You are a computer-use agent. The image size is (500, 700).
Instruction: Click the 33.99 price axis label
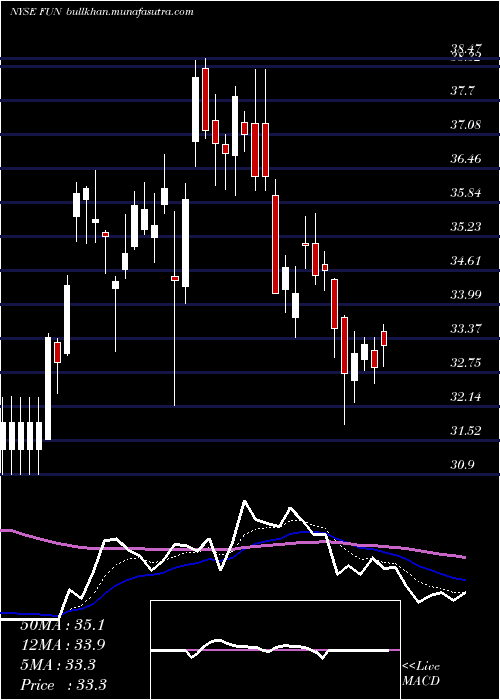[x=465, y=295]
